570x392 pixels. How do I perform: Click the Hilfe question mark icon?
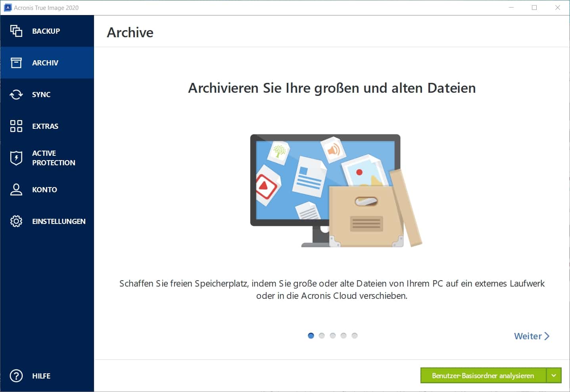[x=16, y=376]
